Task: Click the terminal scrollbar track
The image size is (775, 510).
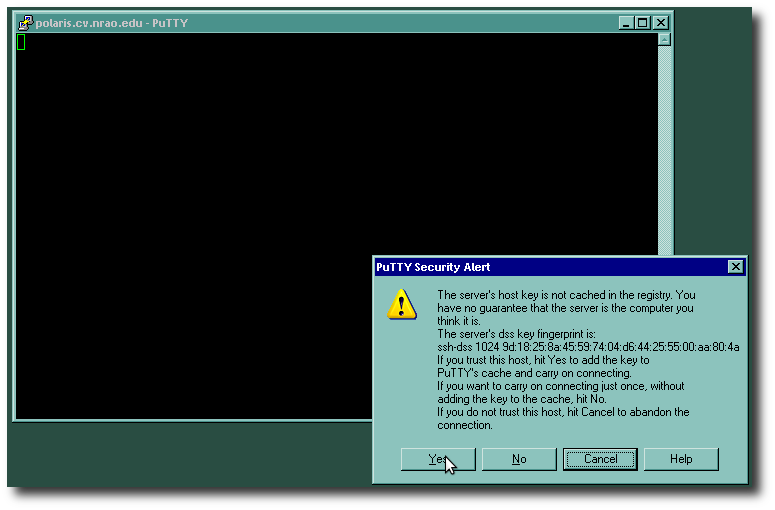Action: click(x=664, y=150)
